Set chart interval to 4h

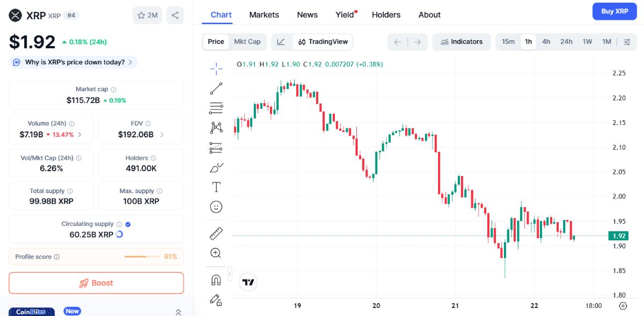tap(546, 42)
